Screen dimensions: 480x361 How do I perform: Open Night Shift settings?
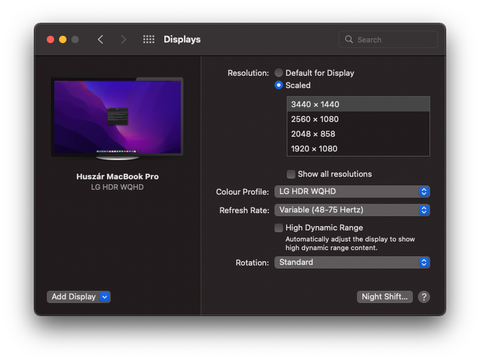pos(385,297)
